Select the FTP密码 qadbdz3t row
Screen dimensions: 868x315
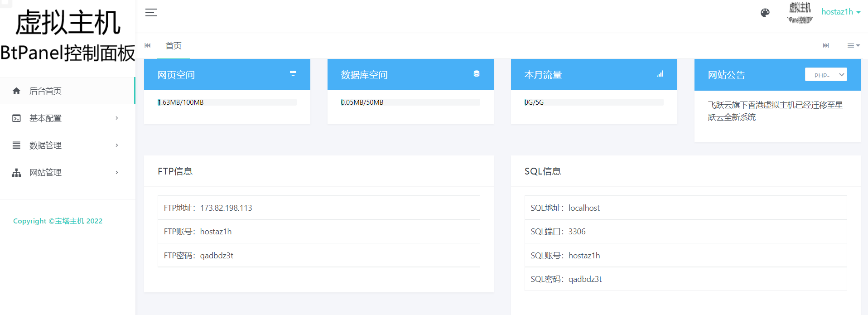click(319, 255)
